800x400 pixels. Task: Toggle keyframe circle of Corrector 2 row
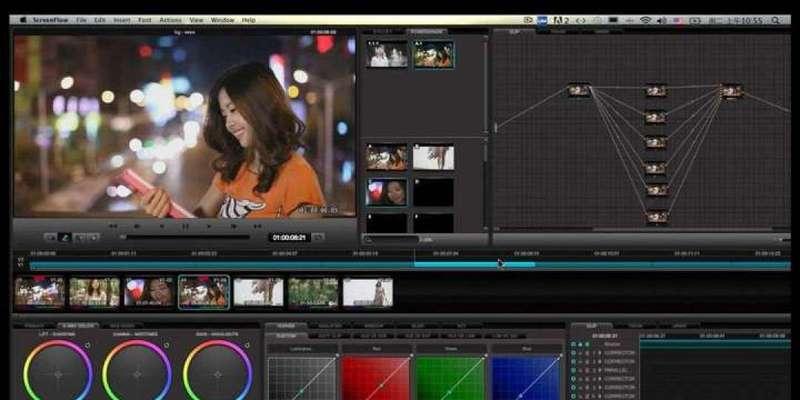pos(573,362)
